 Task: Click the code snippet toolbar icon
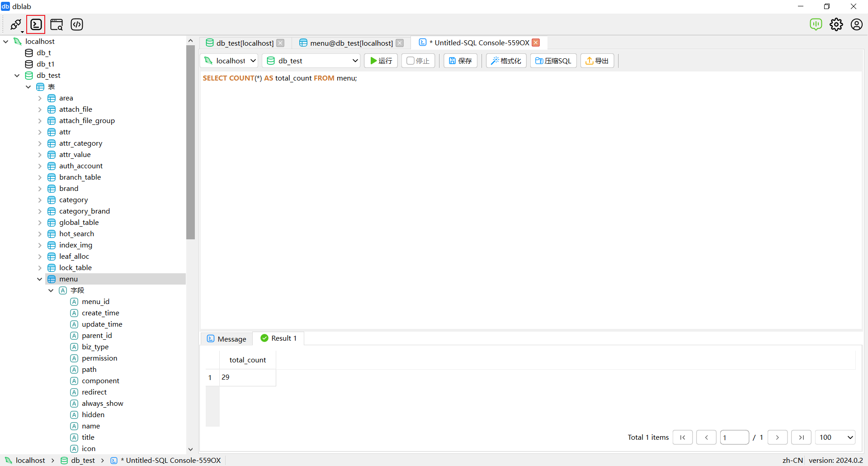click(x=77, y=24)
